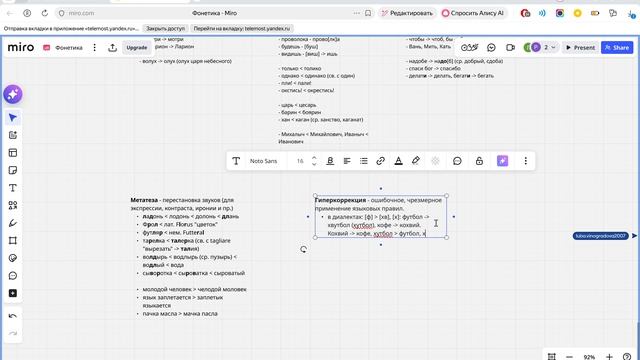Click the Гиперкоррекция text box
Image resolution: width=640 pixels, height=360 pixels.
pos(380,216)
